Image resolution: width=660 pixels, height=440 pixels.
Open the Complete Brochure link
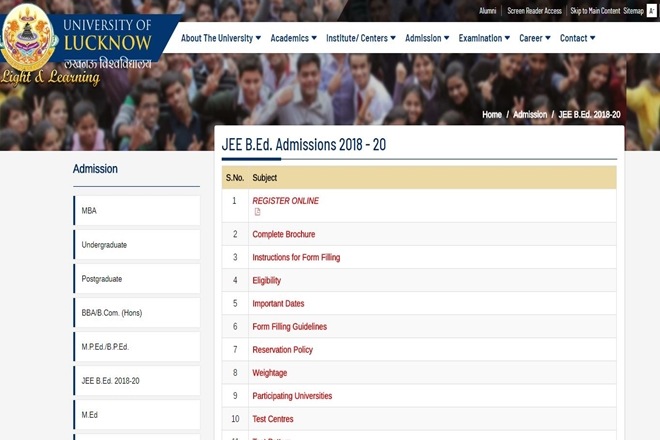[x=283, y=235]
